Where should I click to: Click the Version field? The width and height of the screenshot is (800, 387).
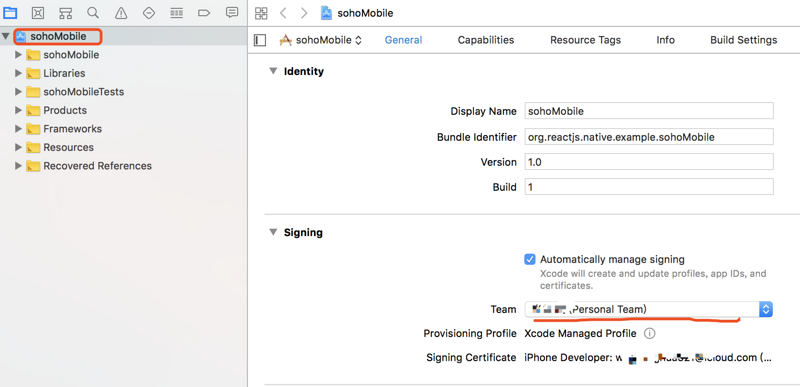point(649,162)
